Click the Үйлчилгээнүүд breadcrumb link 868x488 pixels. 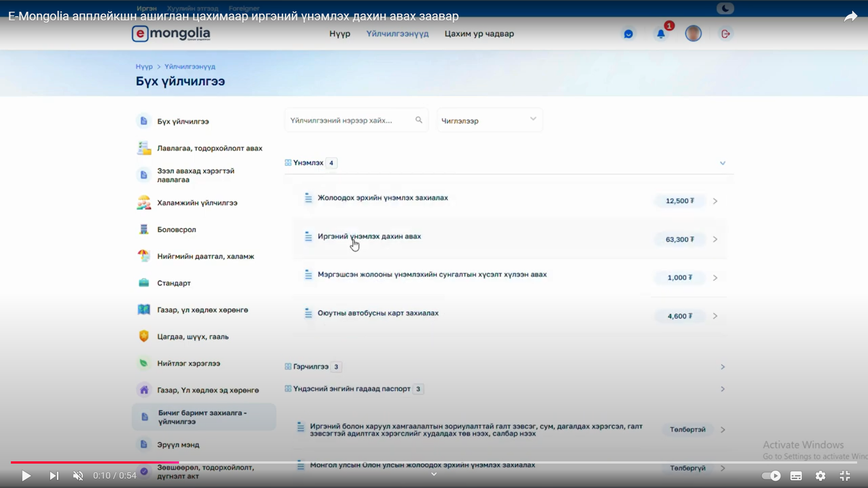[190, 66]
